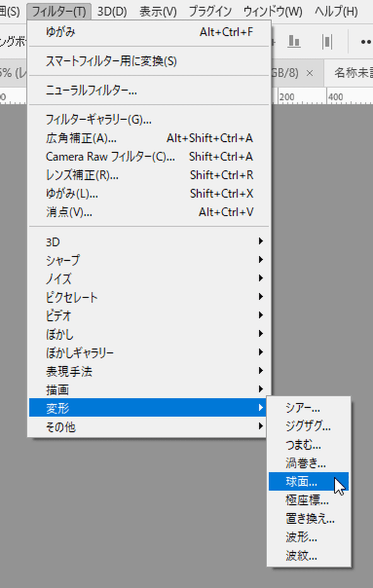This screenshot has width=373, height=588.
Task: Click the horizontal ruler near 400 mark
Action: 336,97
